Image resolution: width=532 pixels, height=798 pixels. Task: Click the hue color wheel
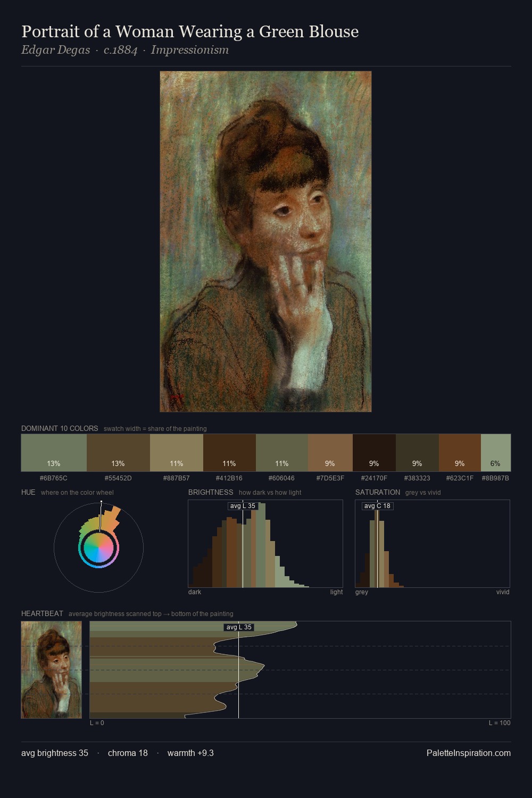pyautogui.click(x=98, y=547)
